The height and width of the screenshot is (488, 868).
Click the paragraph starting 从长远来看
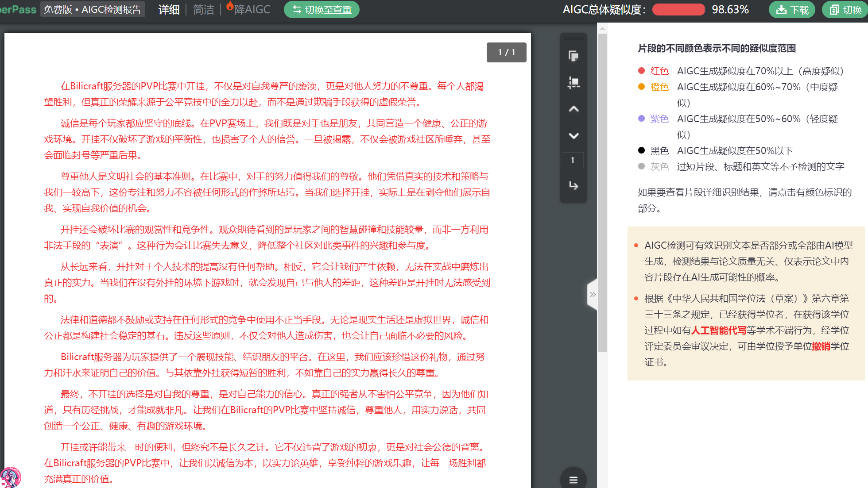point(267,283)
